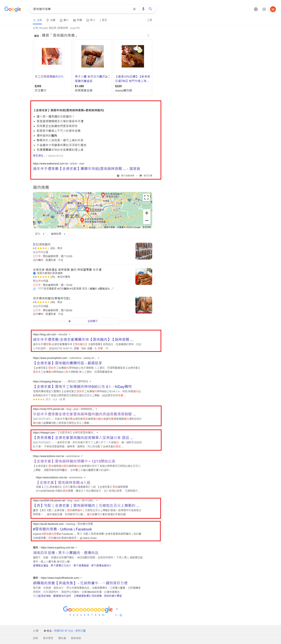Open 金德老爹 精緻禮盒 store photo
The width and height of the screenshot is (281, 644).
pos(144,276)
